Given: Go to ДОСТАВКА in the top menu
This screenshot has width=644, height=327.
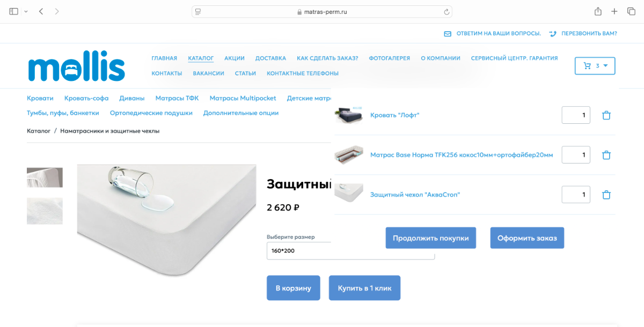Looking at the screenshot, I should pyautogui.click(x=270, y=58).
